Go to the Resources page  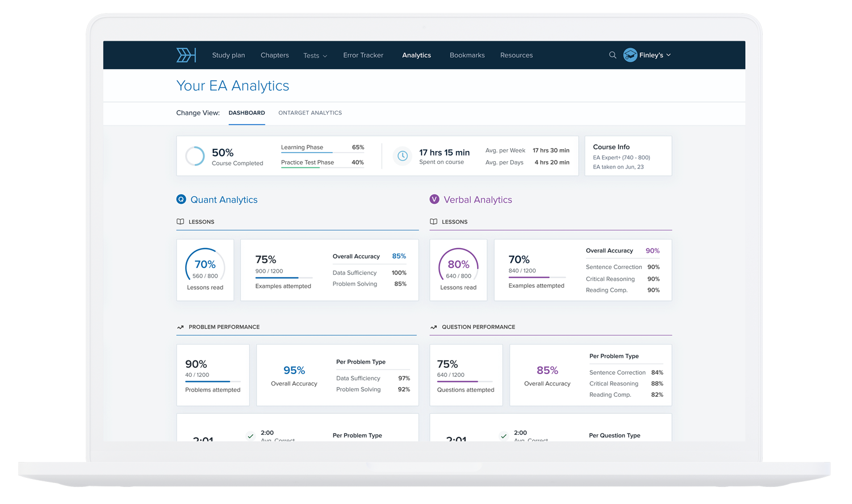516,55
